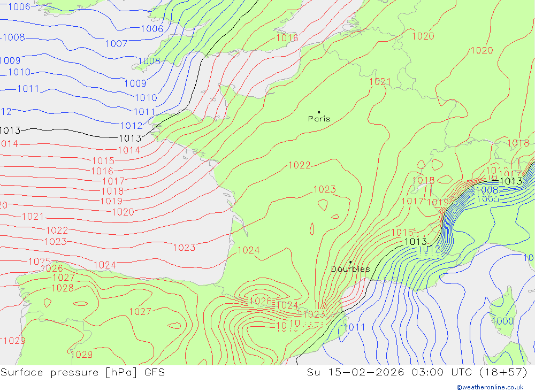The image size is (535, 392).
Task: Click the red 1019 label in the Atlantic isobar stack
Action: pos(111,201)
